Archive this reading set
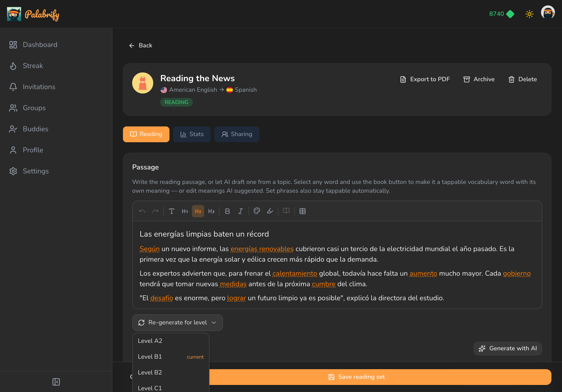Image resolution: width=562 pixels, height=392 pixels. pyautogui.click(x=479, y=79)
